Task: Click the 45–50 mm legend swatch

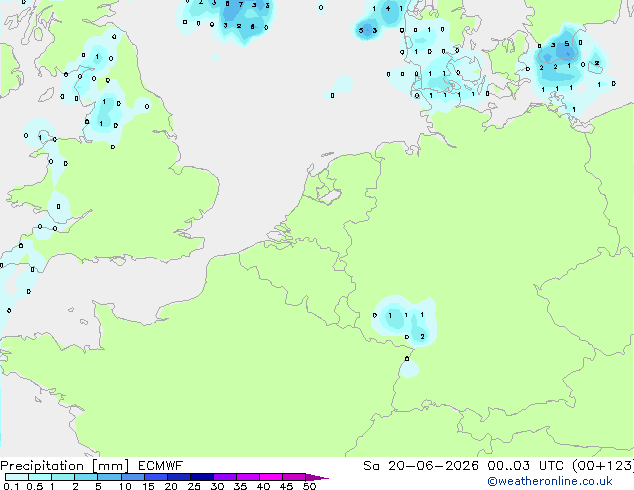Action: [294, 477]
